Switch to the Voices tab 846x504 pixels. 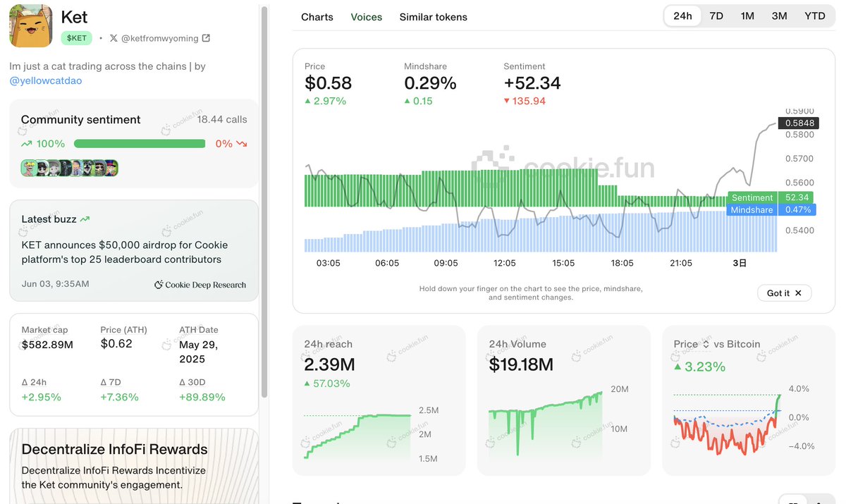tap(367, 17)
